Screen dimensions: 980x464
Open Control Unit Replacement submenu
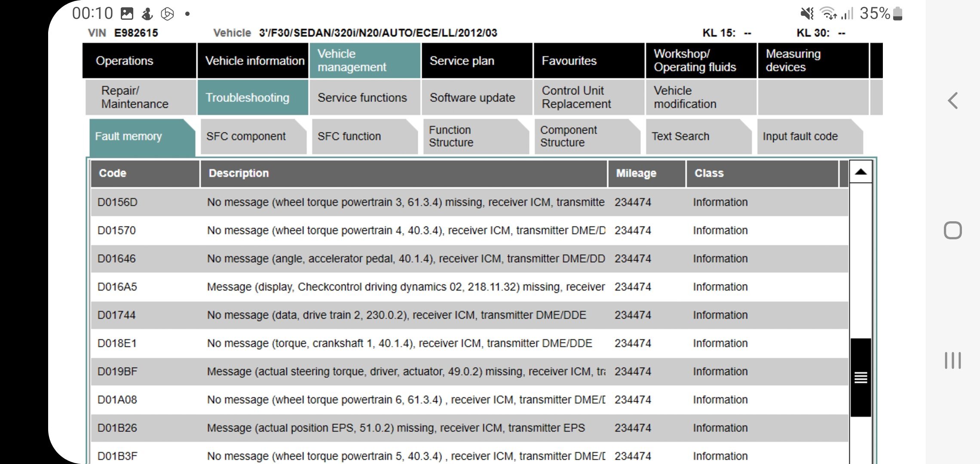point(589,98)
